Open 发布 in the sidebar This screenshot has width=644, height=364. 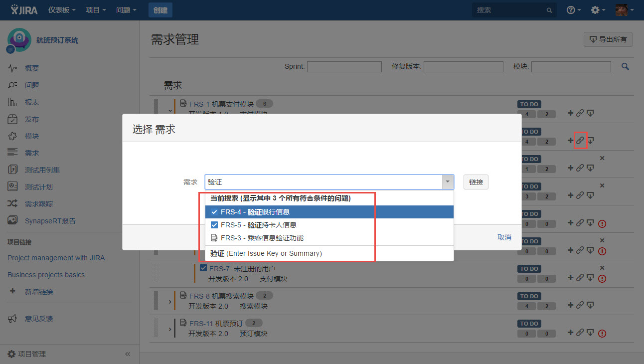point(32,119)
